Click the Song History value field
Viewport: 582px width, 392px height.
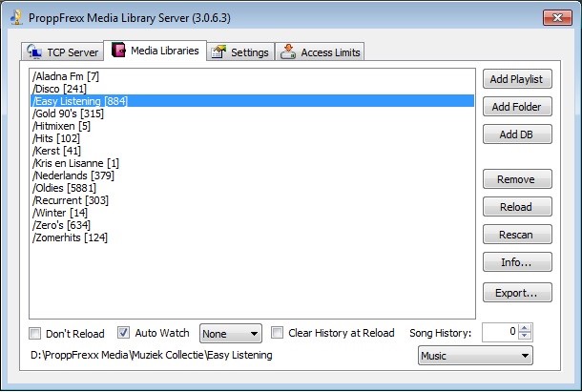point(501,332)
